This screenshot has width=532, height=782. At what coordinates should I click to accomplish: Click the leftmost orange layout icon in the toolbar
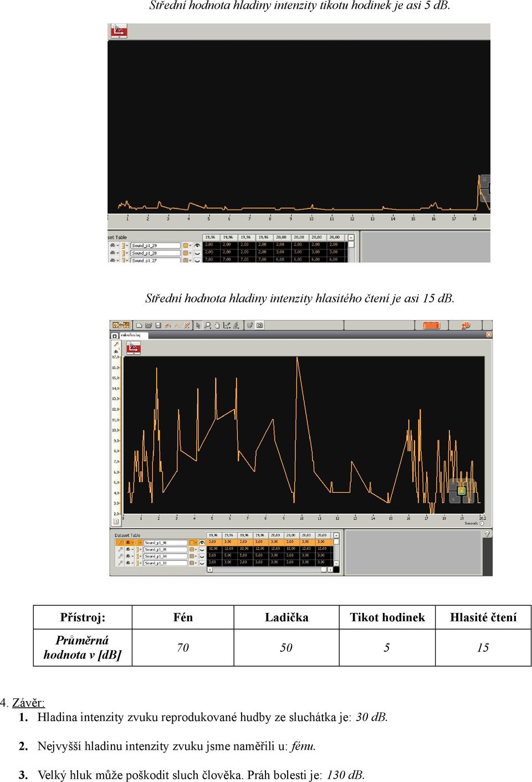120,325
